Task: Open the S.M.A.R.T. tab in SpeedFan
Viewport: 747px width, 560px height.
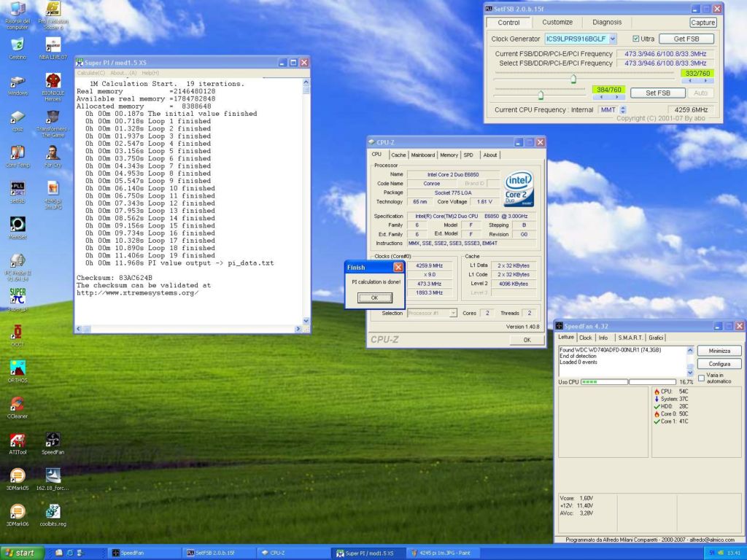Action: click(x=630, y=338)
